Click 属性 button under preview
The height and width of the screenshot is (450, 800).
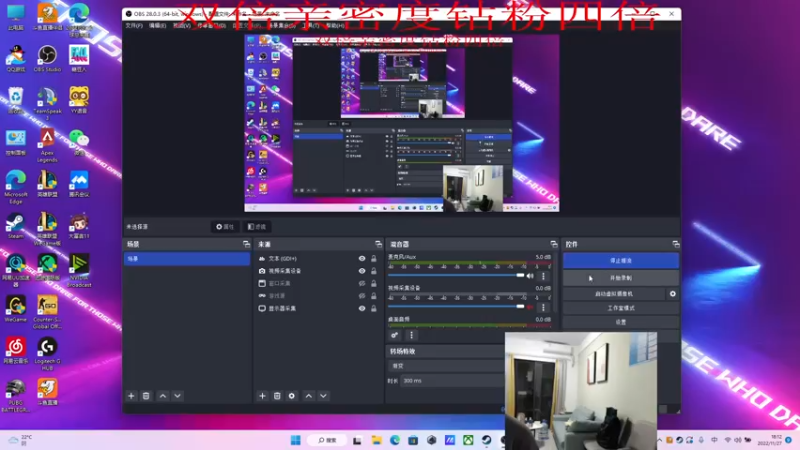pyautogui.click(x=225, y=227)
